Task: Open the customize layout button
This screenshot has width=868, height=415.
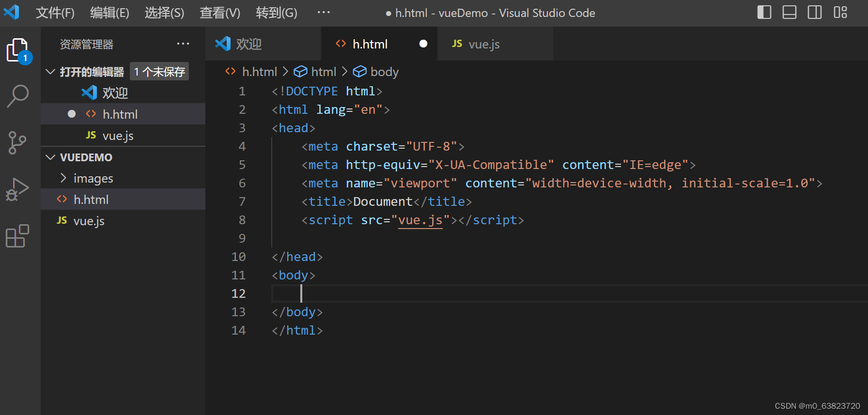Action: 840,12
